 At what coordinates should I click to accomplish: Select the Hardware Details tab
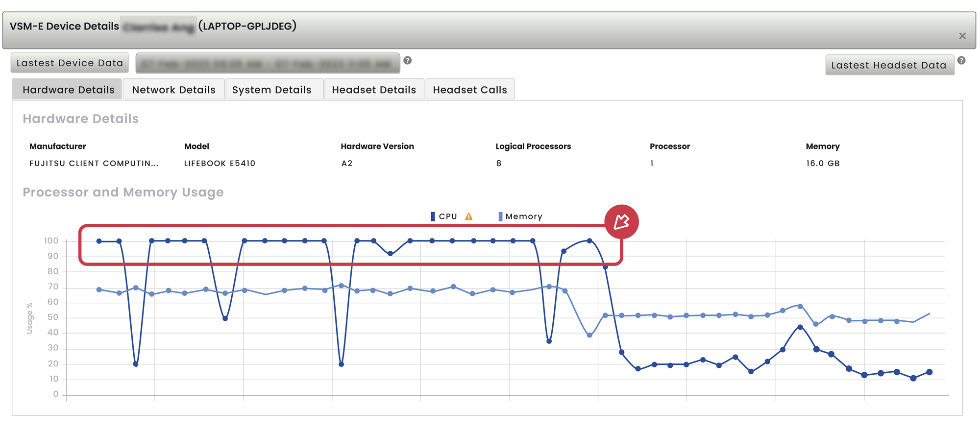[x=68, y=90]
